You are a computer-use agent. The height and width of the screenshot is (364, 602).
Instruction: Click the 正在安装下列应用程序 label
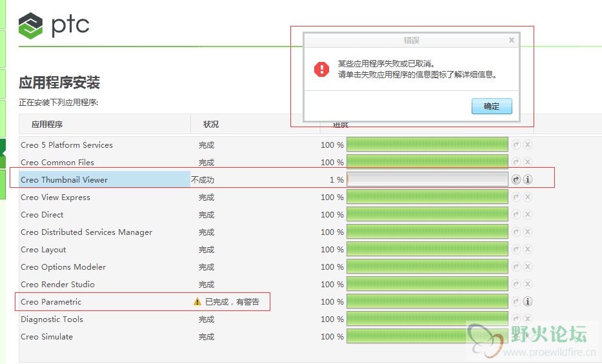(58, 103)
